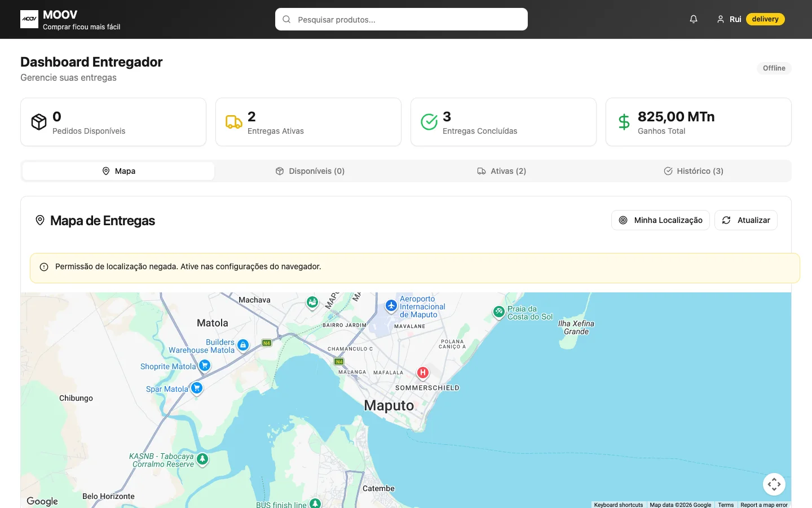This screenshot has width=812, height=508.
Task: Click Minha Localização button
Action: tap(660, 220)
